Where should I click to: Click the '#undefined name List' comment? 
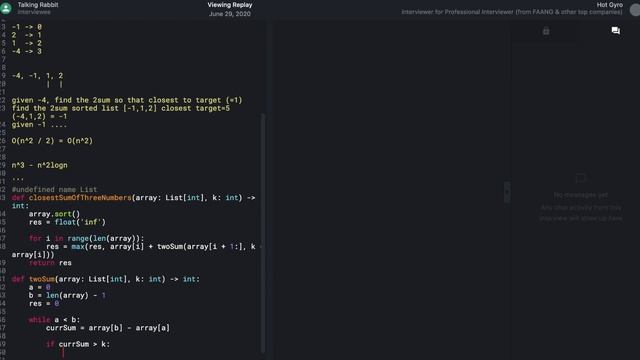pos(54,190)
